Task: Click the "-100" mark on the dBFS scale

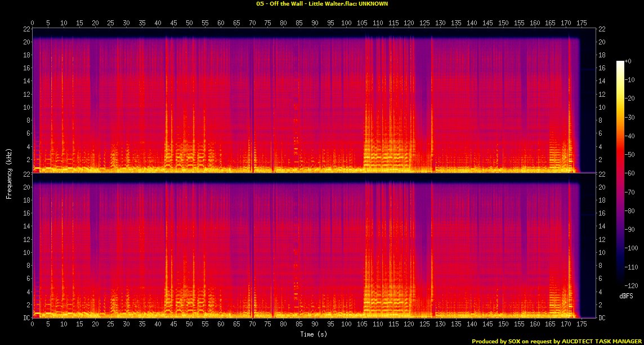Action: click(632, 249)
